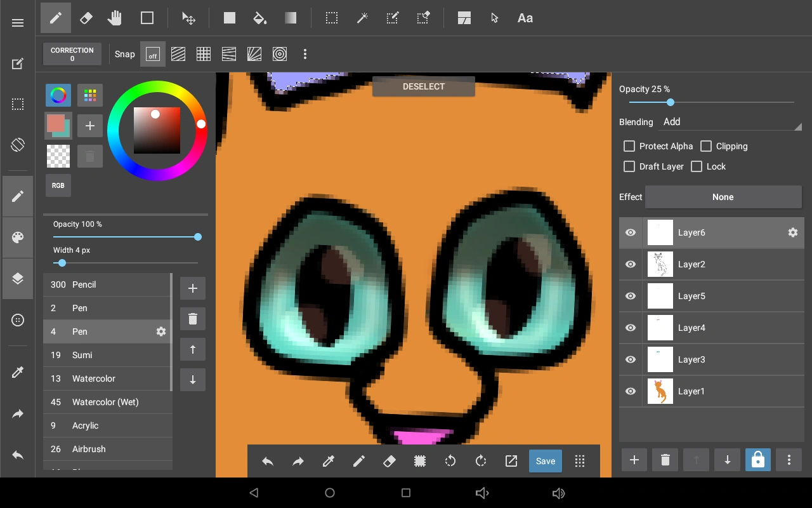Select the Gradient tool

(x=291, y=18)
